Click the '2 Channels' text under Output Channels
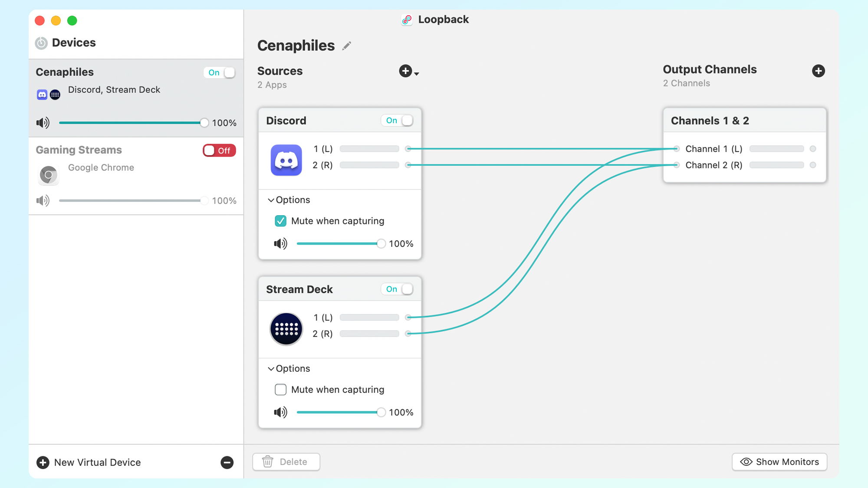The image size is (868, 488). 687,83
